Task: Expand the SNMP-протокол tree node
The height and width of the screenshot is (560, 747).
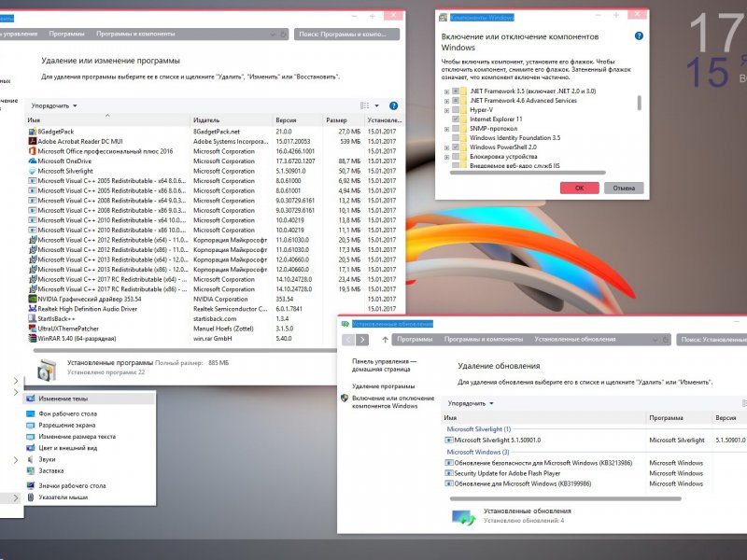Action: [x=447, y=129]
